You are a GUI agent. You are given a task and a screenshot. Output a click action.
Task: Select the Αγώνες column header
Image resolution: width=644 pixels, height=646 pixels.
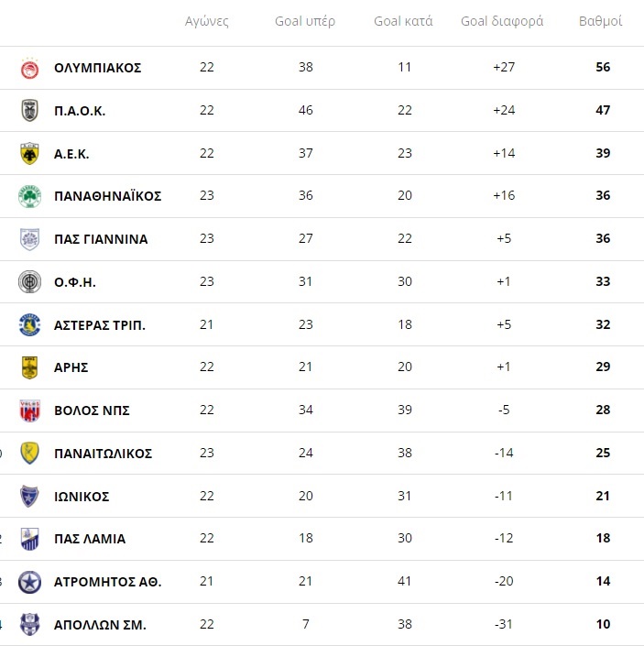(207, 21)
